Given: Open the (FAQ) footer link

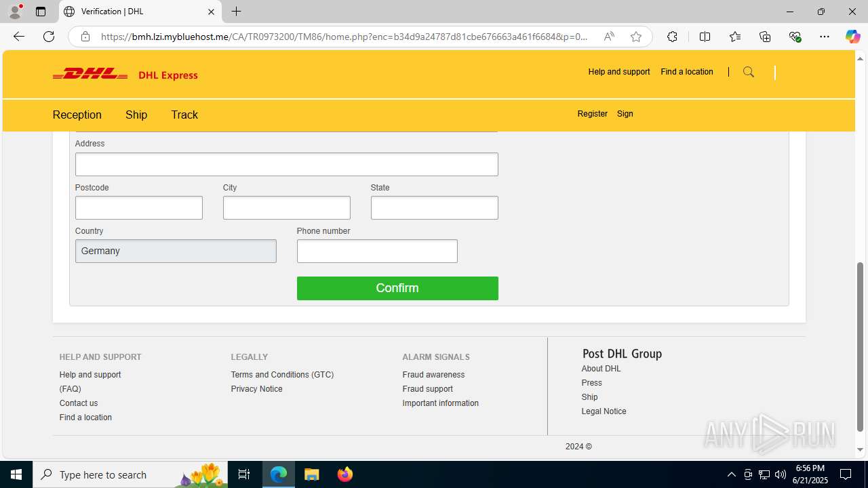Looking at the screenshot, I should [70, 389].
